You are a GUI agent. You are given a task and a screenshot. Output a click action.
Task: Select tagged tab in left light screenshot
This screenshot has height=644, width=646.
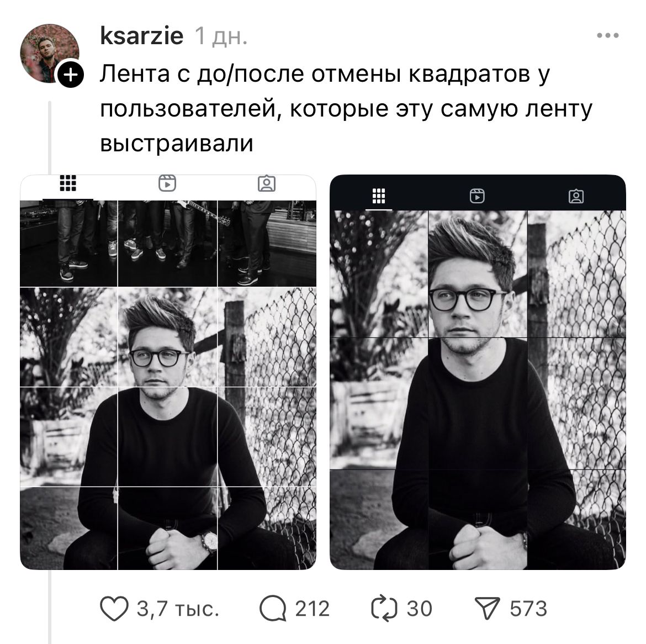(x=267, y=183)
